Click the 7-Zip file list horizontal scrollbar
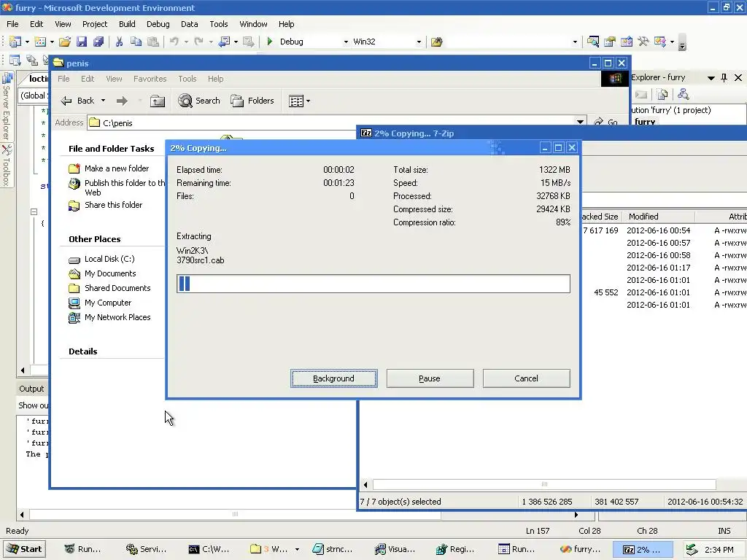 [x=544, y=484]
